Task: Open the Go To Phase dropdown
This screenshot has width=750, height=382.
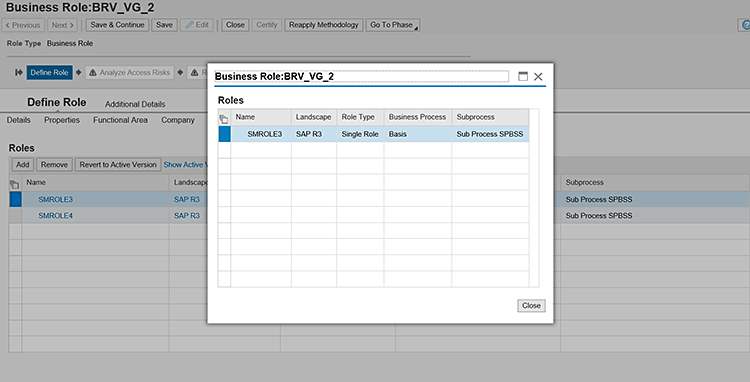Action: (393, 25)
